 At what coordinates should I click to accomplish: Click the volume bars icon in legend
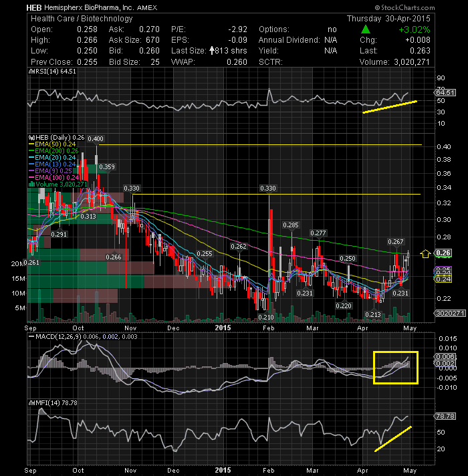(x=31, y=185)
